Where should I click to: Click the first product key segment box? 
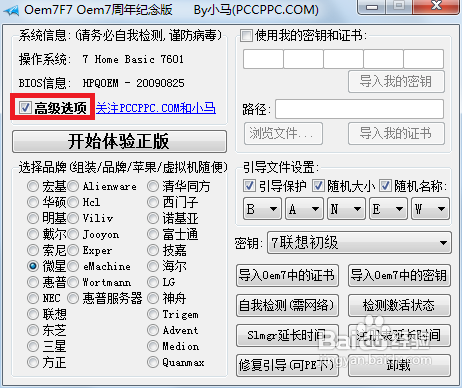click(263, 59)
